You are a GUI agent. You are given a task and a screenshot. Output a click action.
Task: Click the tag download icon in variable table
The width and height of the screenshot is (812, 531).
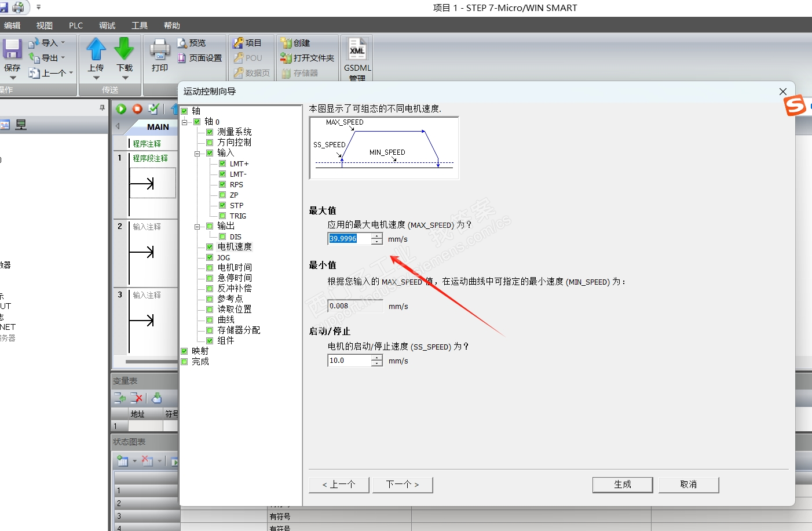(157, 398)
